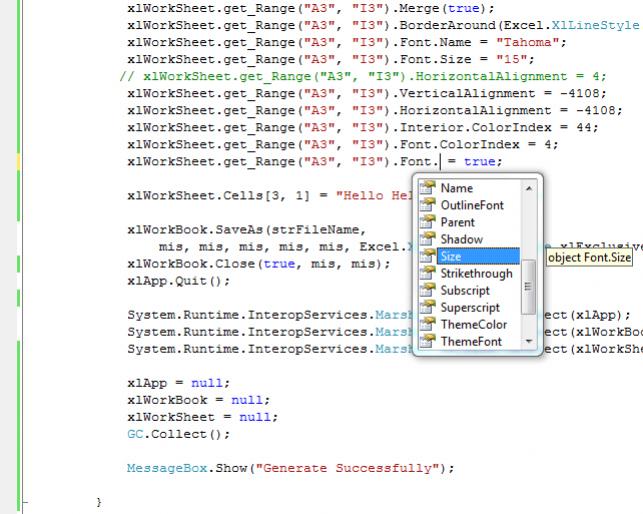Click xlWorkBook.SaveAs(strFileName, line
The image size is (643, 514).
click(246, 230)
